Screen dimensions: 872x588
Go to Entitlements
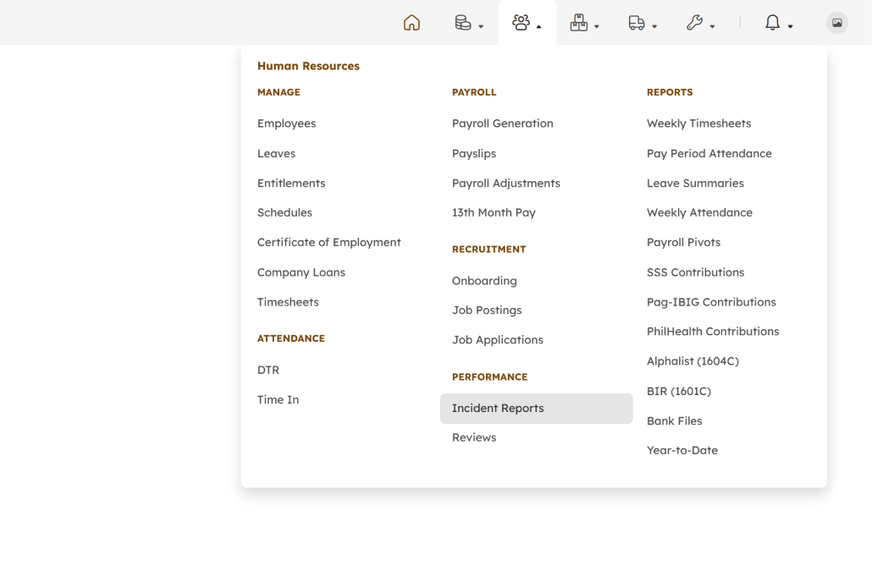[x=291, y=183]
